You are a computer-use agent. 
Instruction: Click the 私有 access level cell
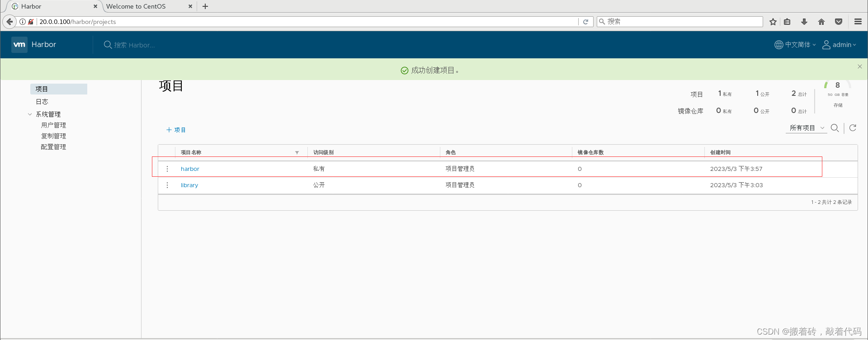point(319,169)
